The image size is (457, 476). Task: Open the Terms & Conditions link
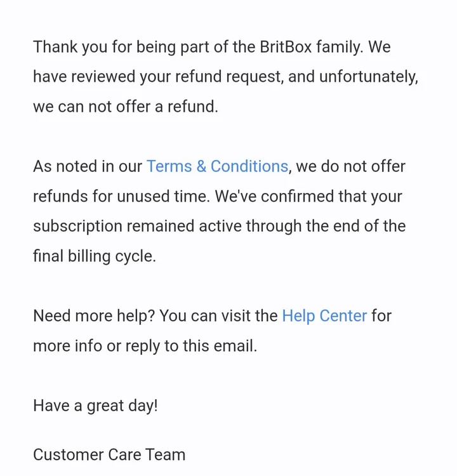click(x=217, y=167)
